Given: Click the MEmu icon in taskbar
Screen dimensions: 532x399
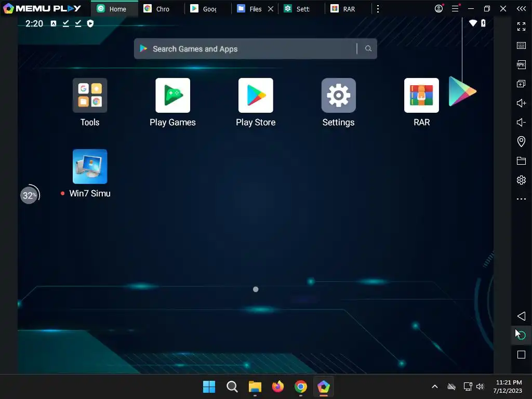Looking at the screenshot, I should click(x=323, y=387).
